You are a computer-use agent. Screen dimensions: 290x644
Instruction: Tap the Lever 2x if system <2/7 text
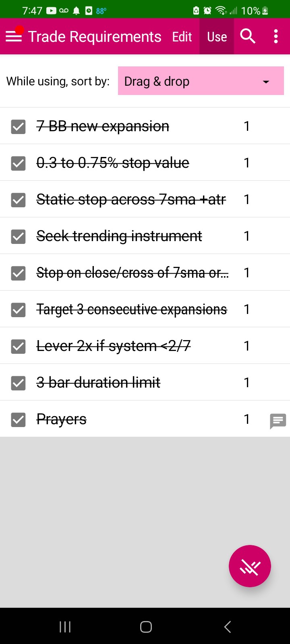pyautogui.click(x=114, y=346)
